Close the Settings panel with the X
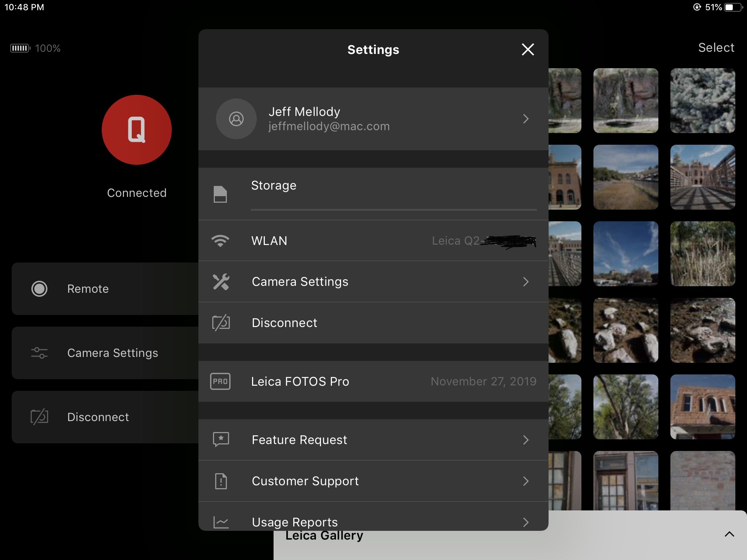 click(528, 50)
